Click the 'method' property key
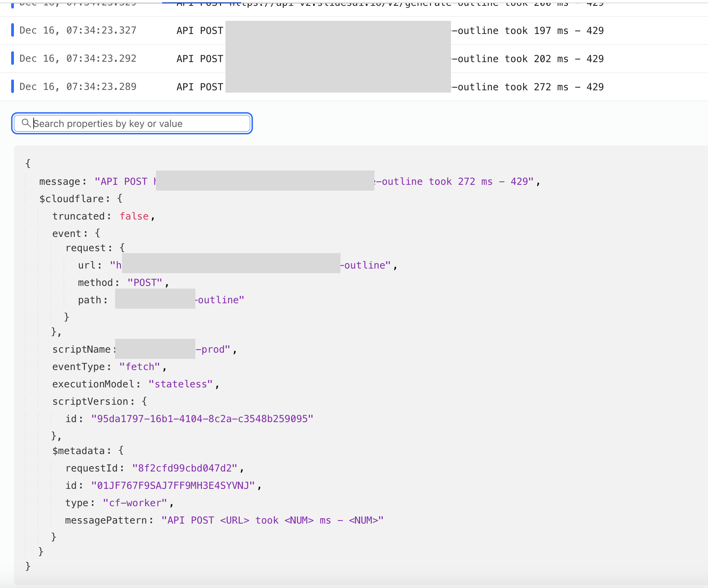 (95, 282)
